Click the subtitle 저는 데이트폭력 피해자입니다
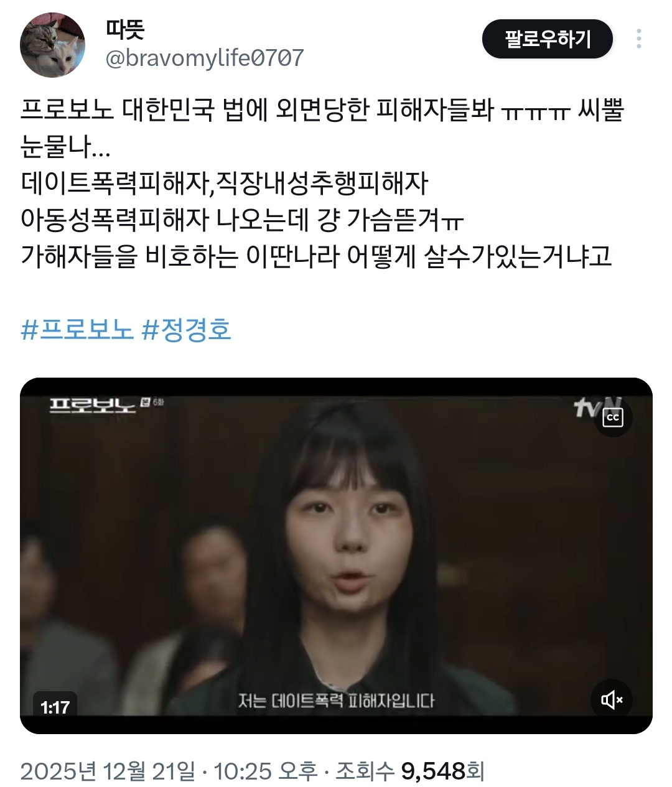This screenshot has width=672, height=787. point(336,701)
